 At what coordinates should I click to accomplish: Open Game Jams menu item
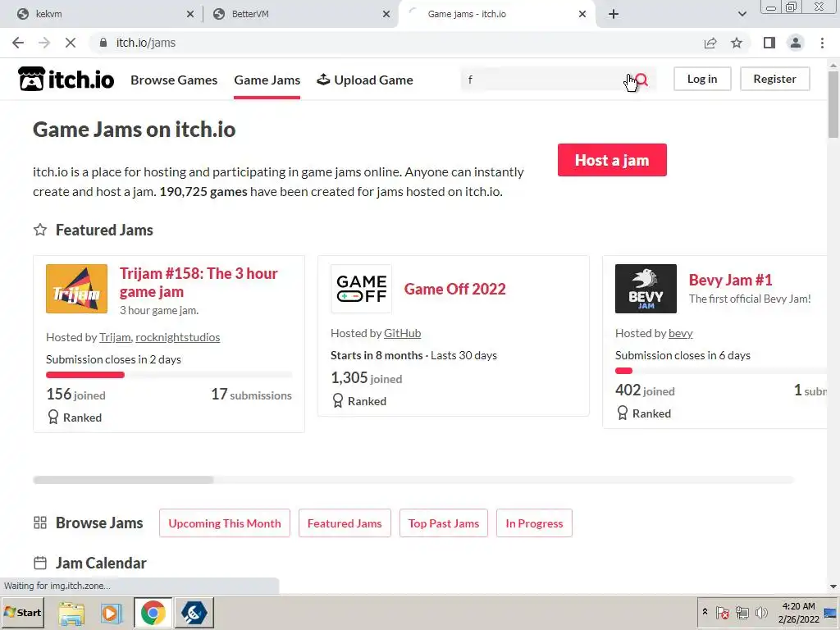(267, 80)
